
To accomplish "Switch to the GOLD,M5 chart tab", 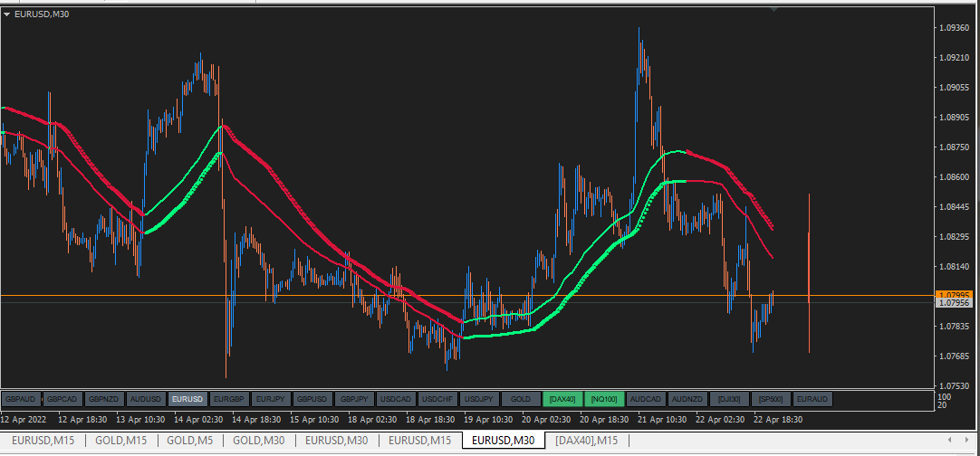I will 189,441.
